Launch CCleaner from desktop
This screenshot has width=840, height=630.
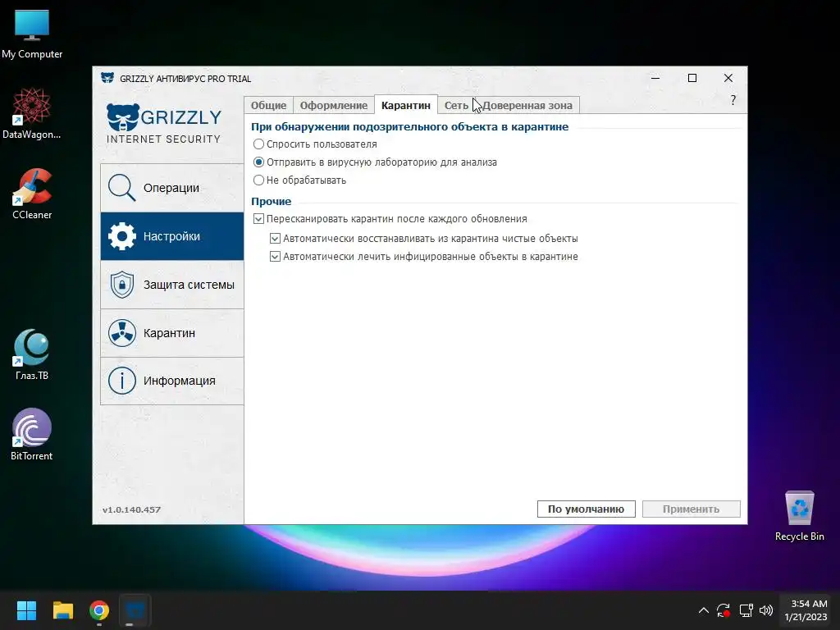[x=32, y=194]
